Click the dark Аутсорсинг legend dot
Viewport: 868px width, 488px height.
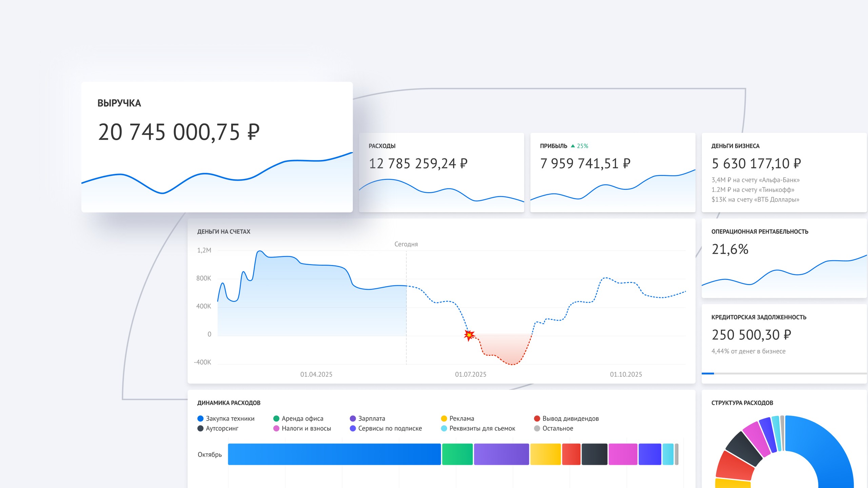(200, 428)
